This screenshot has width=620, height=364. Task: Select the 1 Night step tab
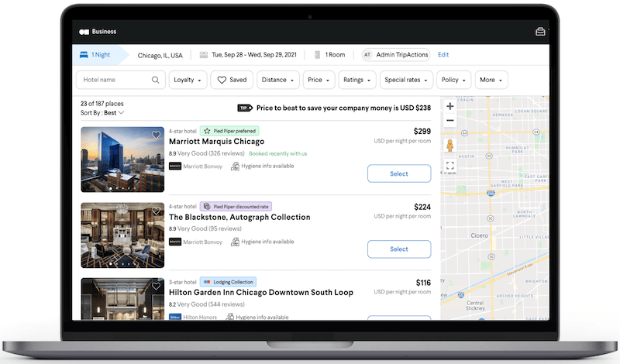[x=101, y=55]
